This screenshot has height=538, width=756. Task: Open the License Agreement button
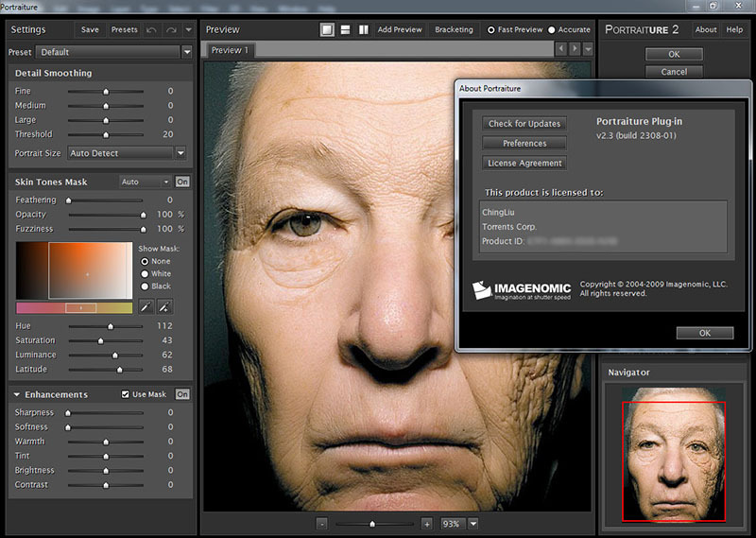pyautogui.click(x=524, y=163)
